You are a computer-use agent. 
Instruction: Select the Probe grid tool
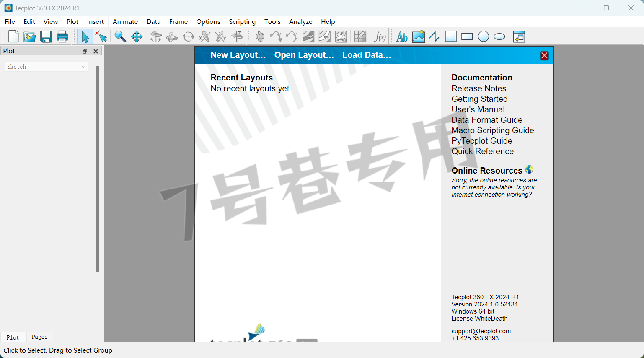360,37
